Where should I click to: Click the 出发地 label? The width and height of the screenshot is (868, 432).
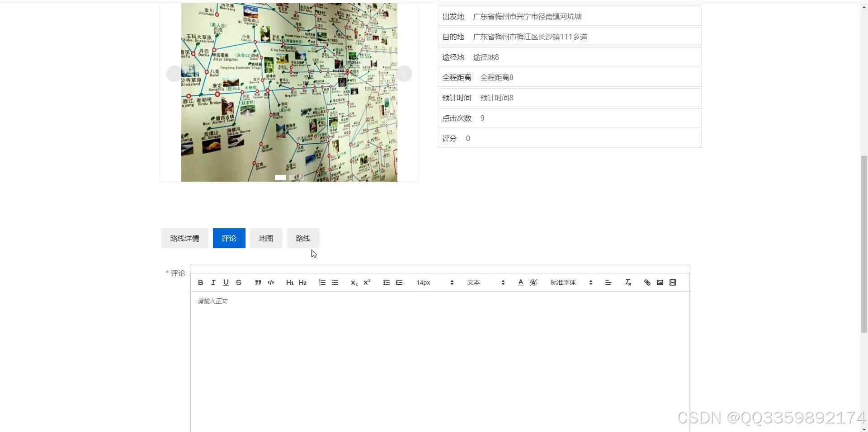[x=453, y=16]
